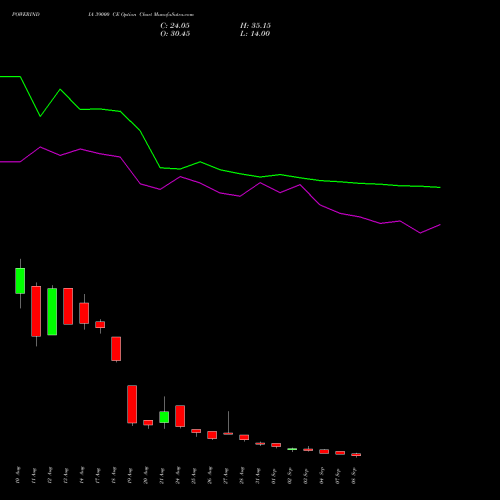The height and width of the screenshot is (500, 500).
Task: Click the close value C: 24.05
Action: pos(175,26)
